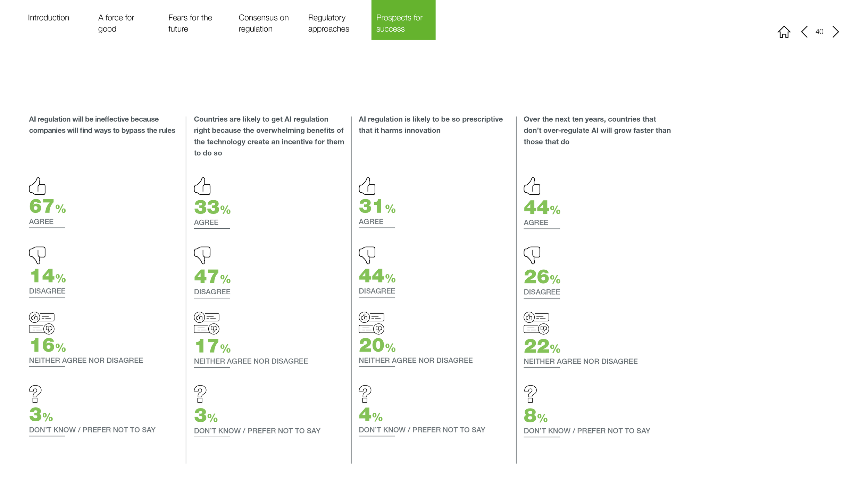Open the Introduction tab
The width and height of the screenshot is (868, 489).
point(49,18)
